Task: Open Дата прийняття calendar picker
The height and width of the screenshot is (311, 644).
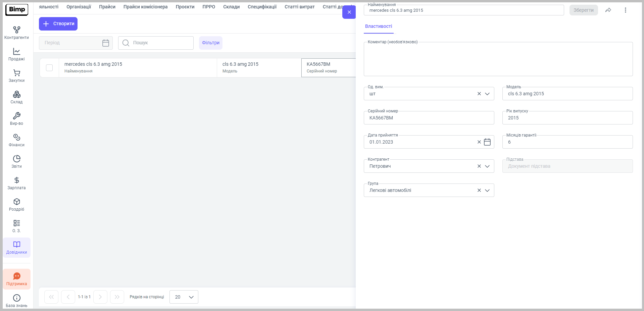Action: pos(487,142)
